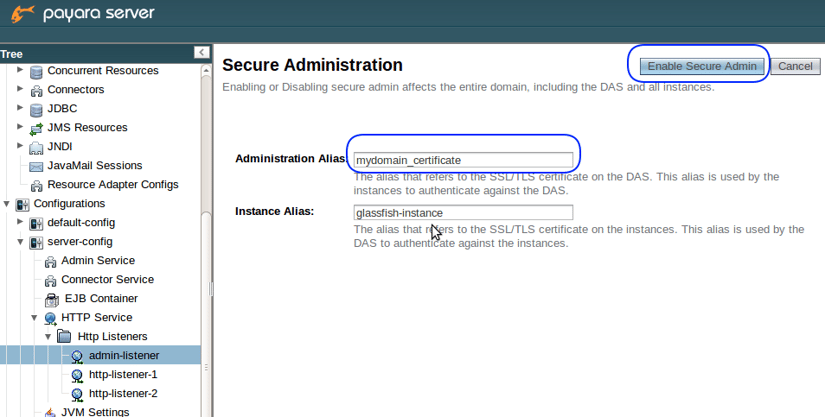Click the HTTP Service globe icon
825x417 pixels.
[x=50, y=318]
